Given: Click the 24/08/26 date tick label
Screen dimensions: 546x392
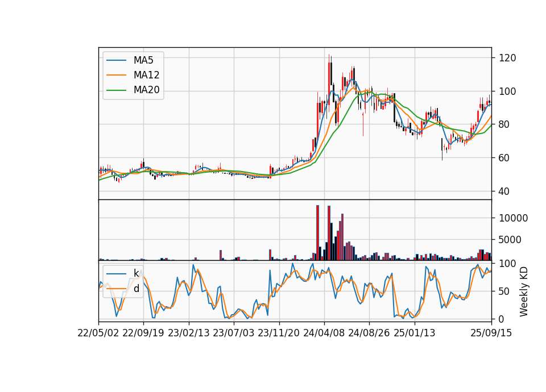Looking at the screenshot, I should (x=369, y=333).
